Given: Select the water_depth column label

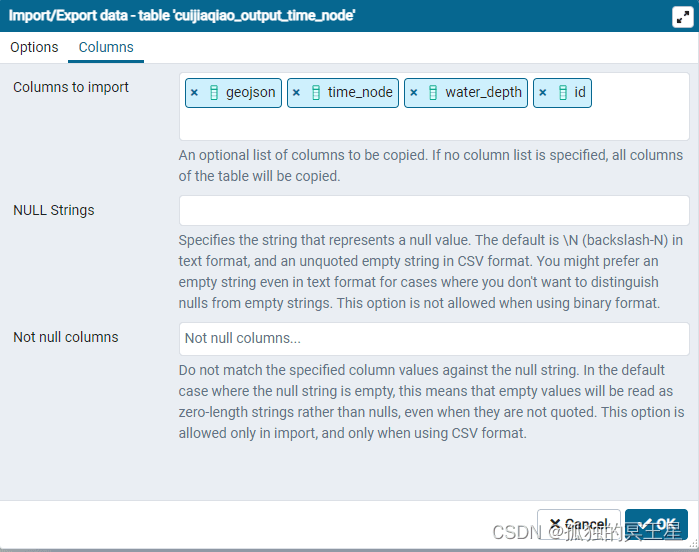Looking at the screenshot, I should tap(483, 92).
